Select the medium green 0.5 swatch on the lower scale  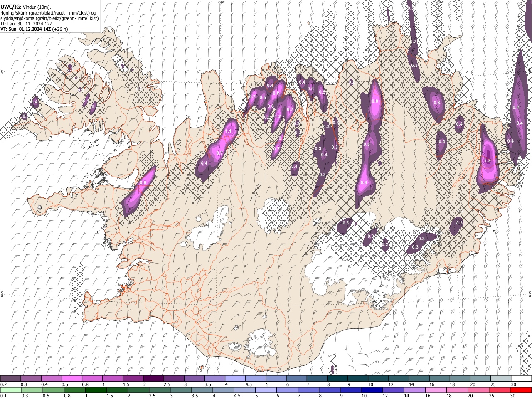coord(54,390)
